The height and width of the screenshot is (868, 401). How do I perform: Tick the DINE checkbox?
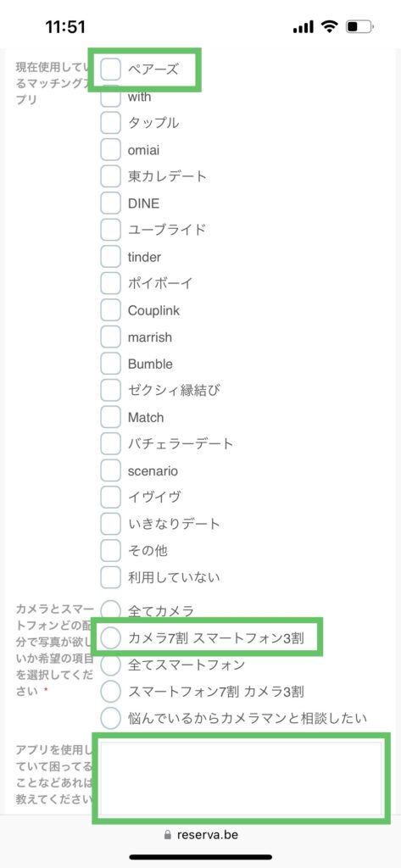(111, 203)
